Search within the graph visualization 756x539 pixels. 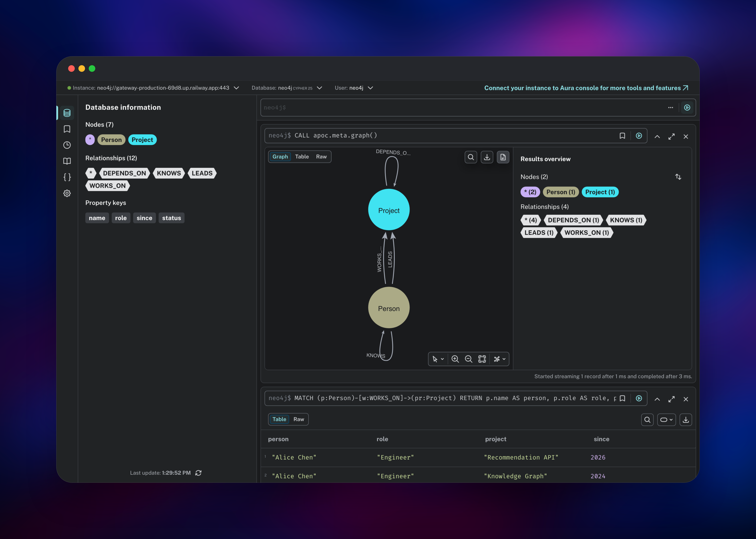coord(471,157)
